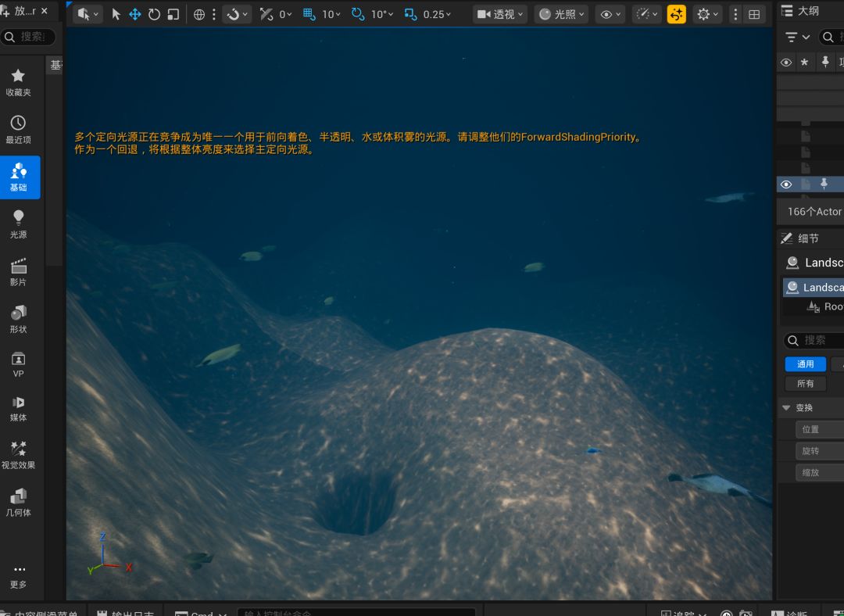Click the pin icon on highlighted outliner row
844x616 pixels.
pyautogui.click(x=824, y=184)
